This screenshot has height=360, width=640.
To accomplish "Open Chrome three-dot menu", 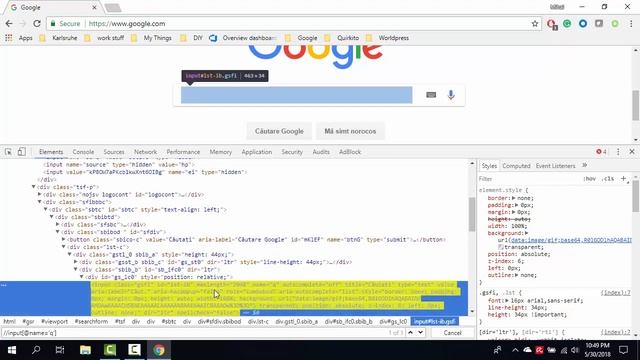I will 631,24.
